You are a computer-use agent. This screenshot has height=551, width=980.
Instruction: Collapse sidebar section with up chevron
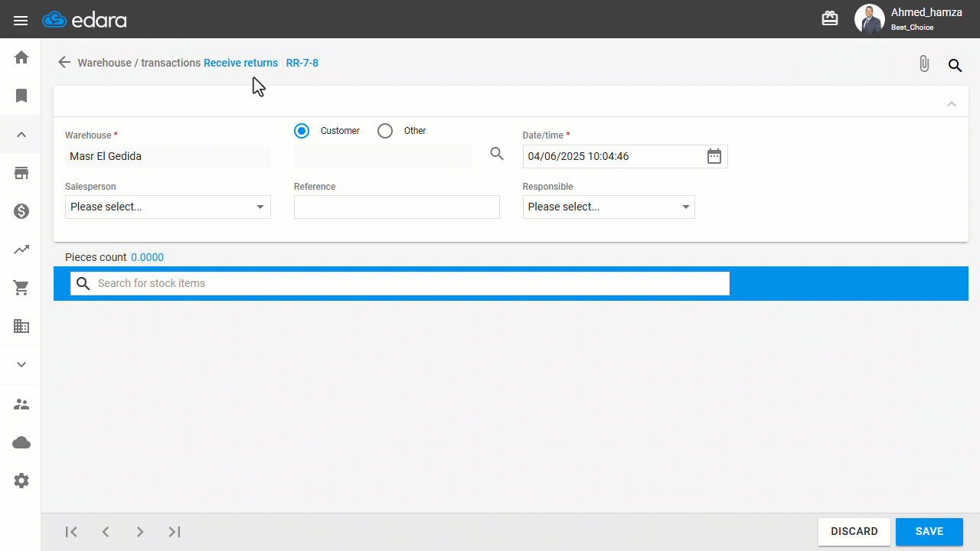click(21, 135)
